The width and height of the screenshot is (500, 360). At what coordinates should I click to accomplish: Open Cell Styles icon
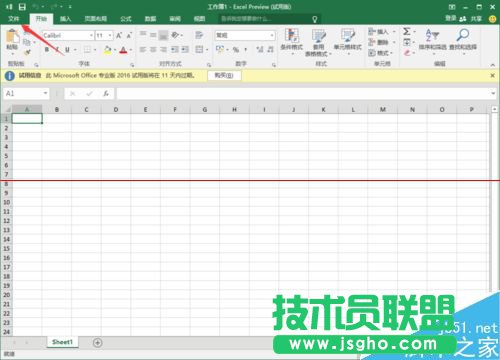pos(348,36)
